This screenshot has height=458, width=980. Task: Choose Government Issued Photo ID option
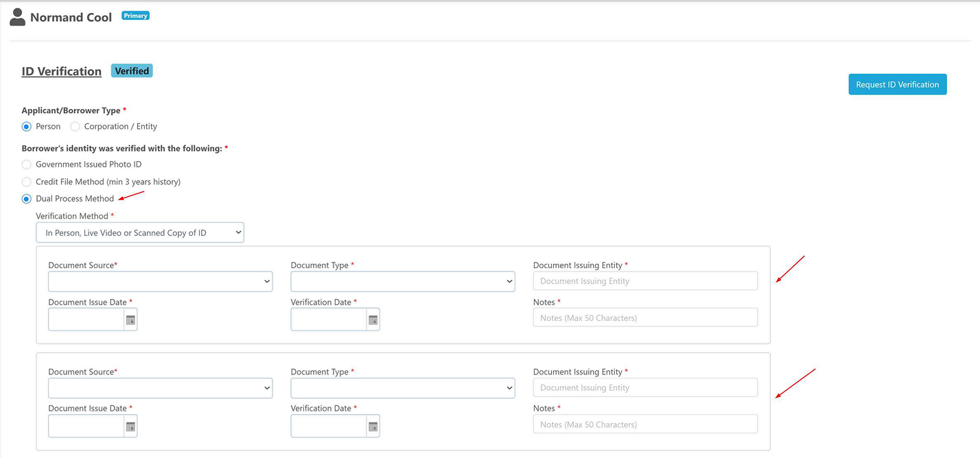tap(27, 165)
